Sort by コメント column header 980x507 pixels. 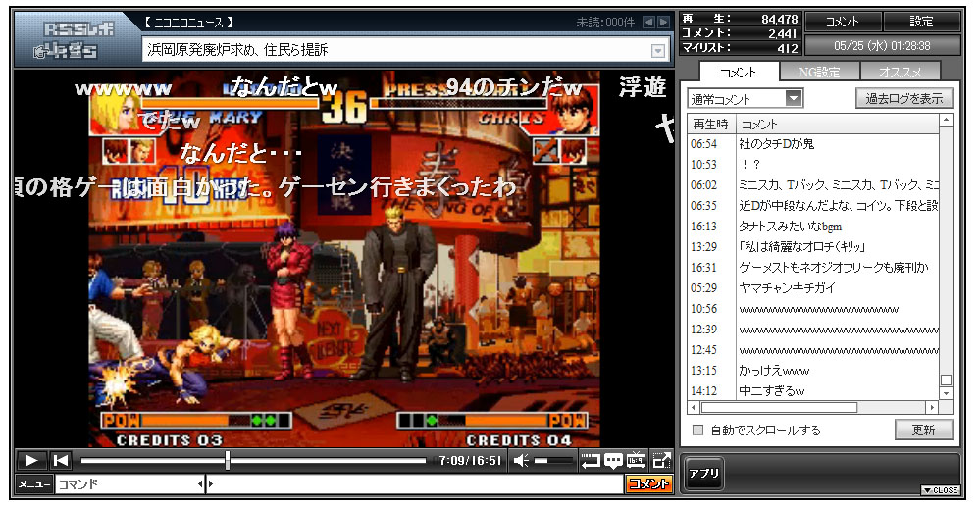(837, 124)
